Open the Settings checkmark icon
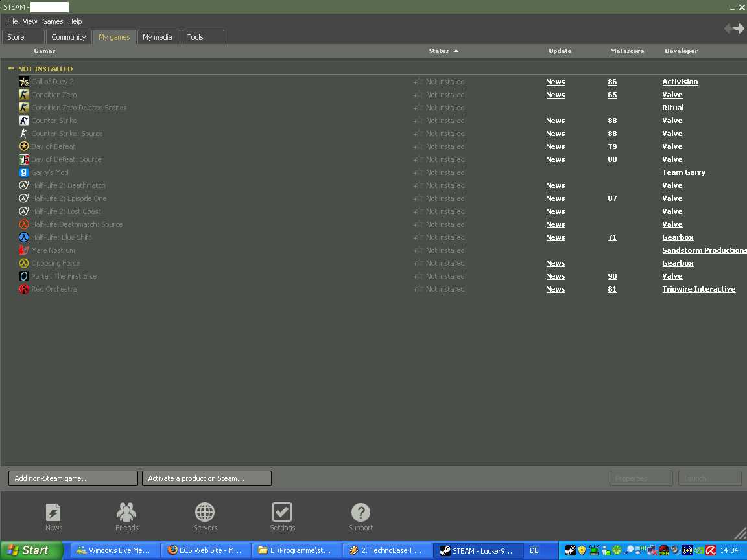747x560 pixels. [x=282, y=513]
